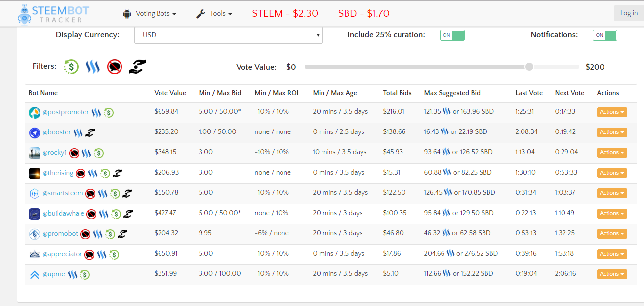This screenshot has height=306, width=644.
Task: Click the hand icon beside @therising
Action: [x=118, y=173]
